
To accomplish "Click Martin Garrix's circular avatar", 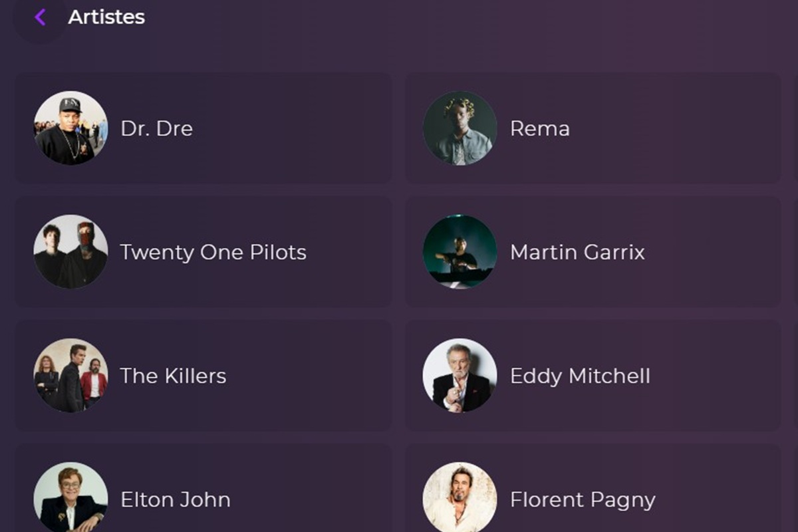I will pos(460,251).
